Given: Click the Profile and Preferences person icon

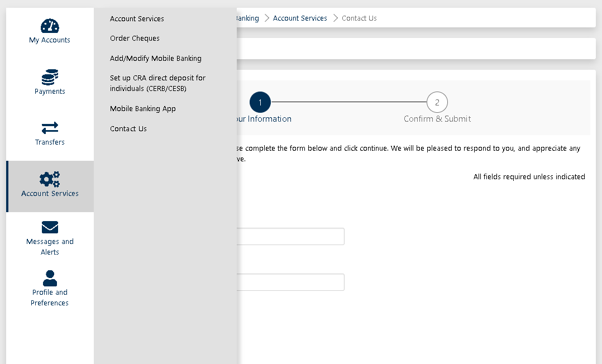Looking at the screenshot, I should [x=50, y=278].
